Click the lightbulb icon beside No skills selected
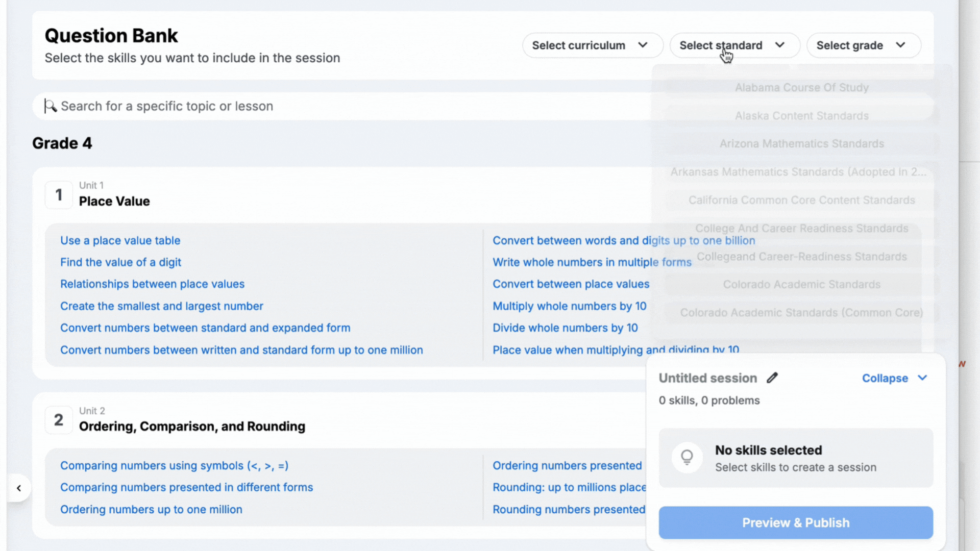 [x=687, y=457]
